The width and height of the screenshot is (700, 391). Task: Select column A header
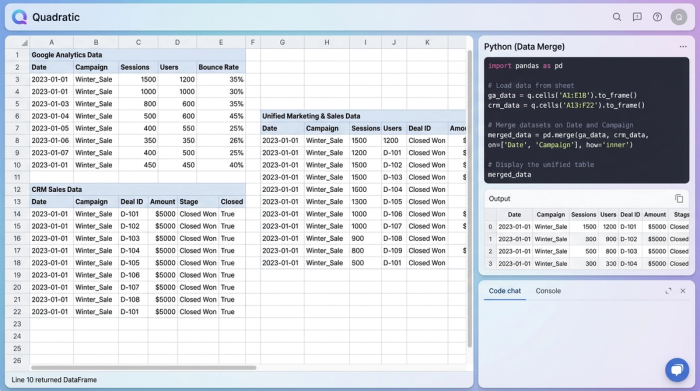tap(51, 42)
